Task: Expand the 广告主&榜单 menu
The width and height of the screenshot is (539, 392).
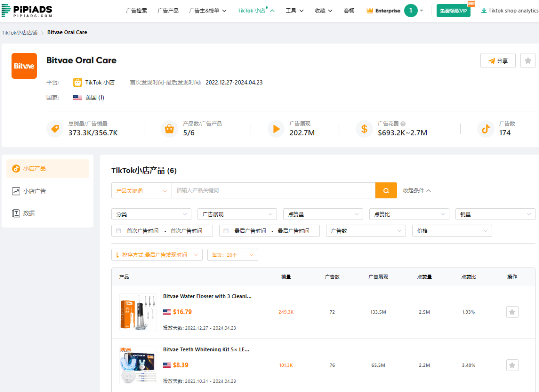Action: coord(208,11)
